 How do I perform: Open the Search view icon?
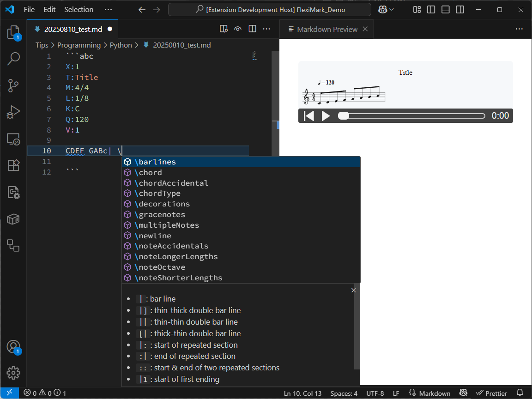(x=13, y=59)
